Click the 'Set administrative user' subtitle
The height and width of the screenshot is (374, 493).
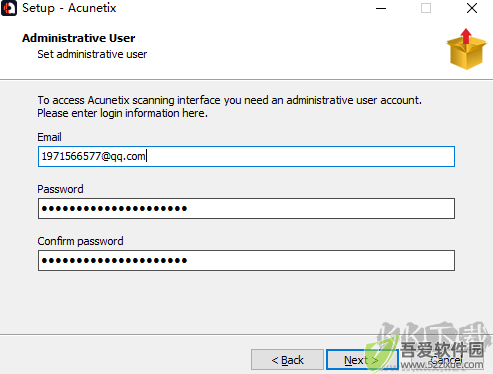click(92, 54)
